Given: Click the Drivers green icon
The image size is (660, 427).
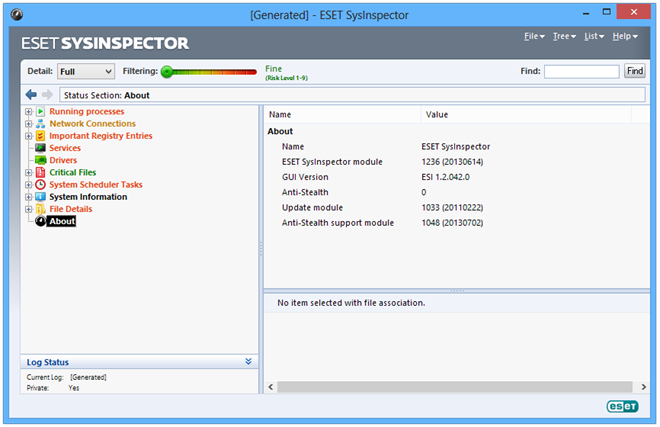Looking at the screenshot, I should click(x=40, y=160).
